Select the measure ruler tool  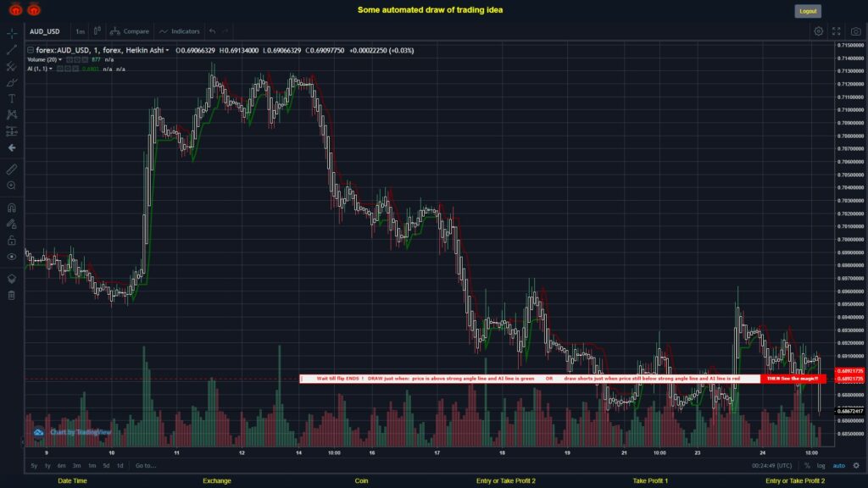point(12,169)
